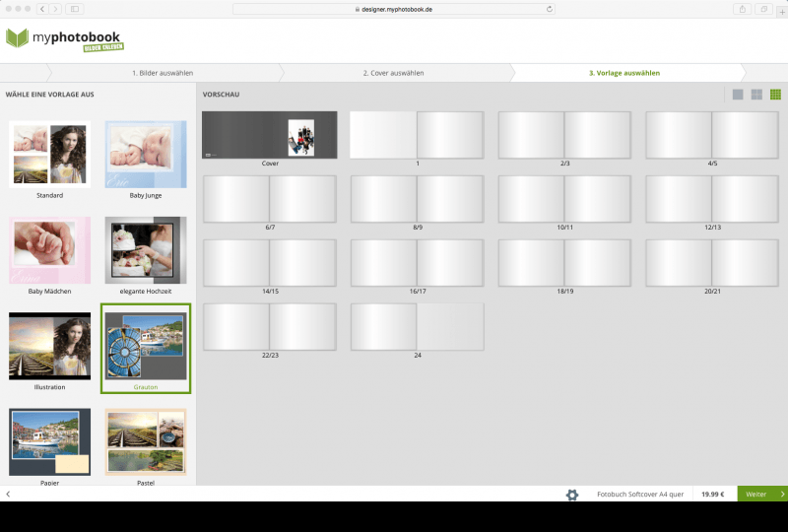Open page 24 preview spread
788x532 pixels.
pos(417,326)
